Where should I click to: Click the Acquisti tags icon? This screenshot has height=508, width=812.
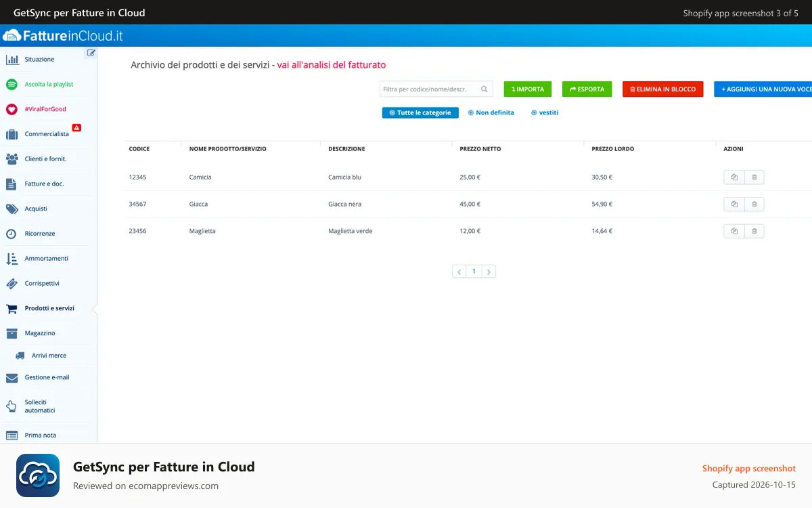(x=12, y=209)
